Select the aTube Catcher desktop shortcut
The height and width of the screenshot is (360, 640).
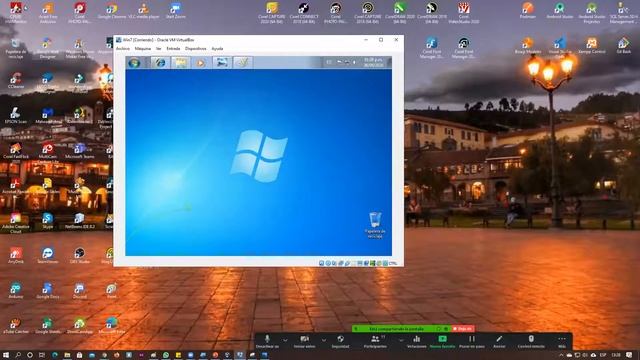click(x=16, y=326)
